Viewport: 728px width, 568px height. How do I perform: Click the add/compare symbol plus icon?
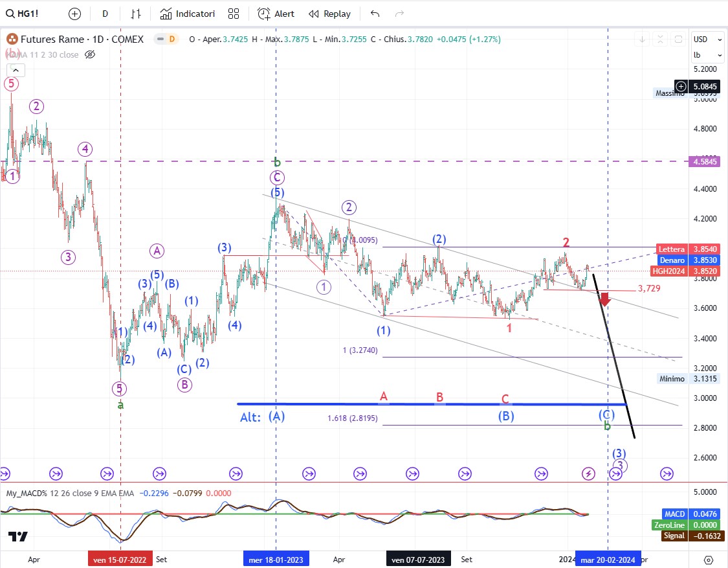[x=74, y=14]
